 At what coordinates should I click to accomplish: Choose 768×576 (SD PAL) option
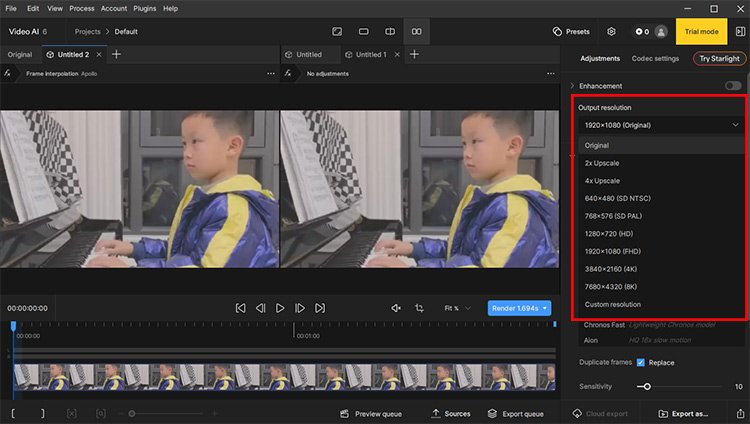[x=661, y=216]
